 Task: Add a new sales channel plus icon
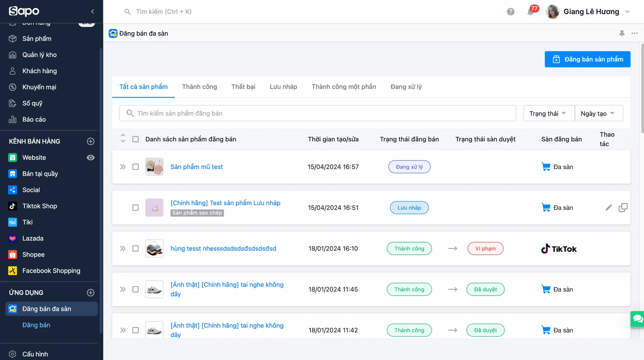click(x=91, y=141)
